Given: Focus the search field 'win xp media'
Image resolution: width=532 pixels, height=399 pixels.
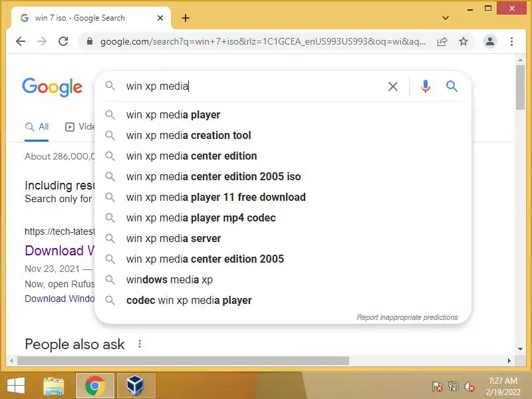Looking at the screenshot, I should point(251,86).
